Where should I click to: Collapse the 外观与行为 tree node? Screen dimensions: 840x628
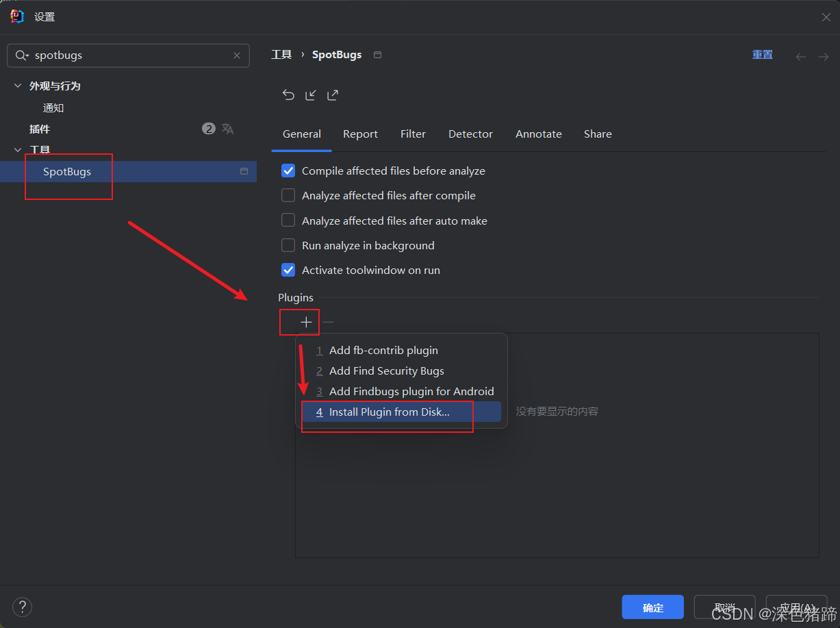pos(18,86)
